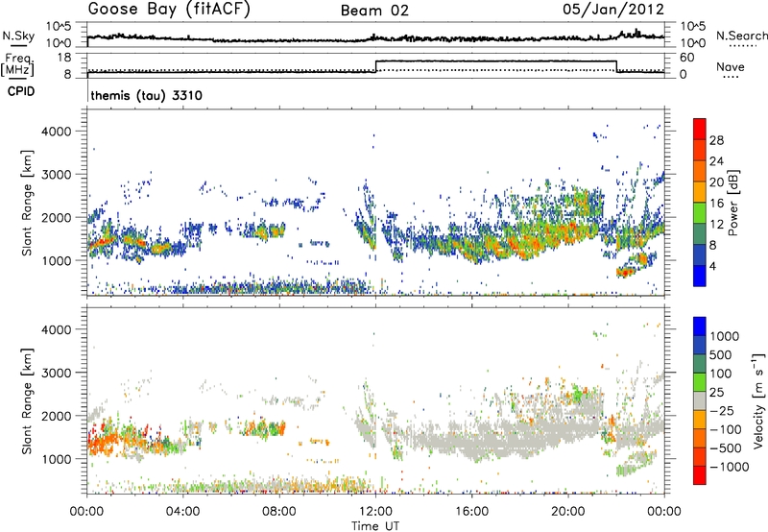Select the teal 100–500 Velocity bar segment
The image size is (768, 532).
(x=700, y=364)
